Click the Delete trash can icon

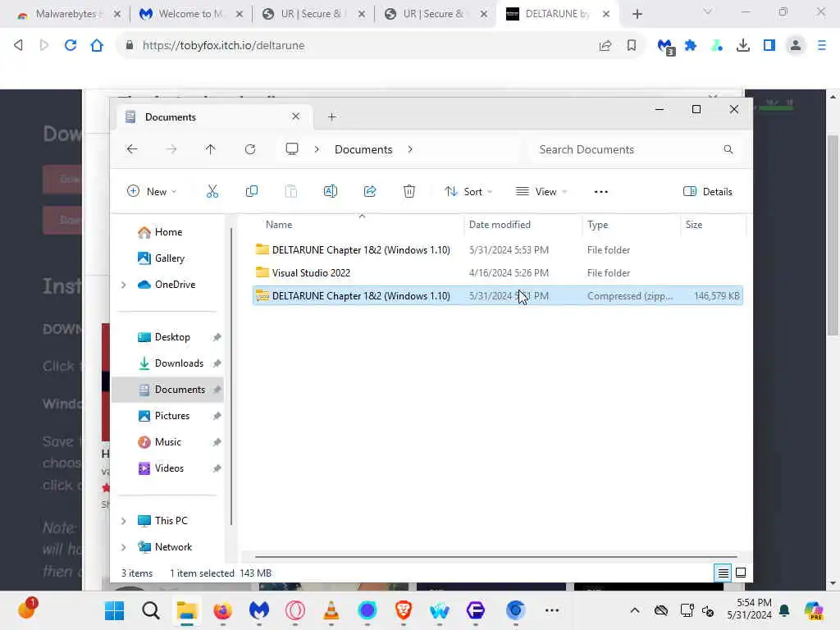pyautogui.click(x=409, y=191)
